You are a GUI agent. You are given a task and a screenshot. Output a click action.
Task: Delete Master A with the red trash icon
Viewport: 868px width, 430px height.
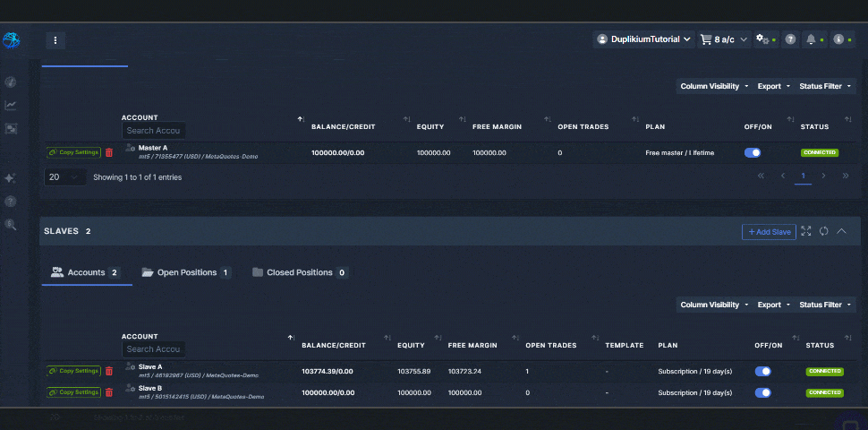(x=109, y=153)
